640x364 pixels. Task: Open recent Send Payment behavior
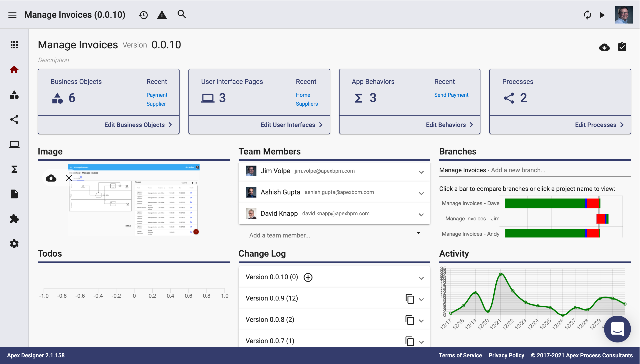451,95
